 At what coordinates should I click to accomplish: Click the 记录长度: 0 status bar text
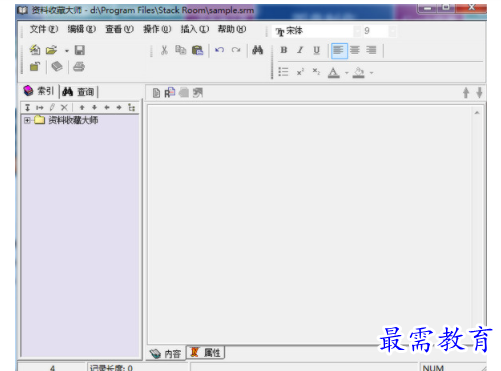click(x=111, y=368)
